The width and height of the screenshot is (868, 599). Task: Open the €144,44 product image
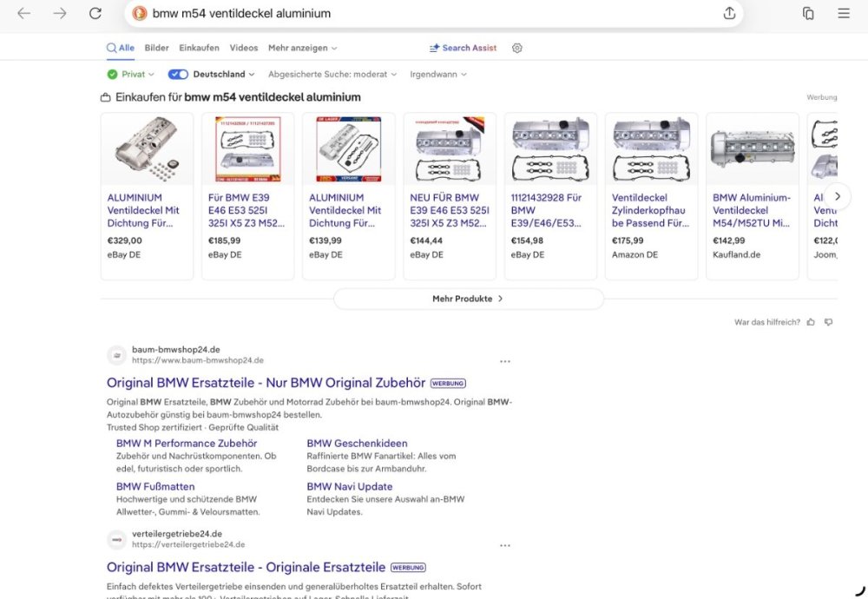tap(450, 149)
